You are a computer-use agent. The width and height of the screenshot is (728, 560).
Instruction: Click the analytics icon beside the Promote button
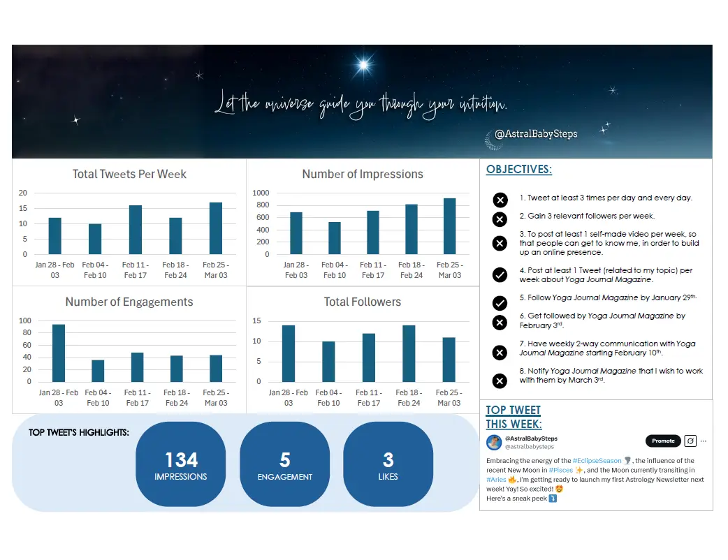(690, 441)
